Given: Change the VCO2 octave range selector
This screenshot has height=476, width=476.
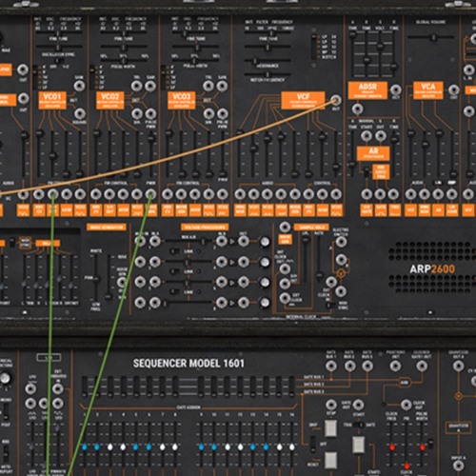Looking at the screenshot, I should coord(91,77).
